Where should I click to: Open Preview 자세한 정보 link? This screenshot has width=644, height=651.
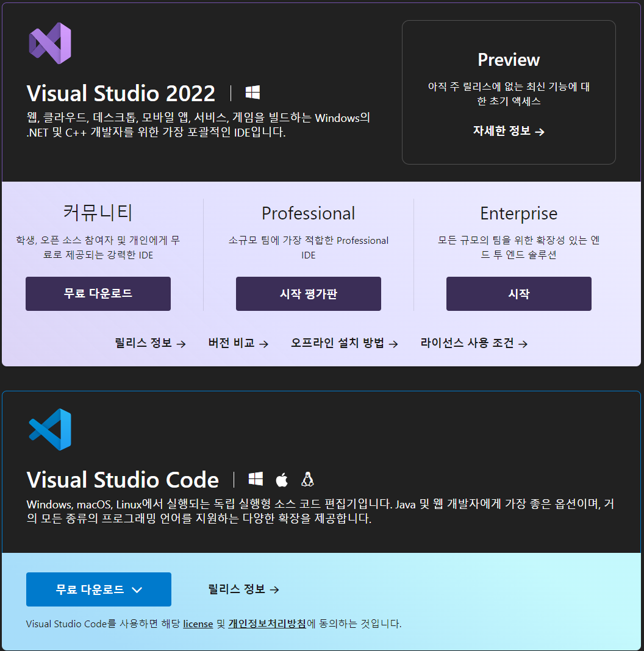[509, 131]
